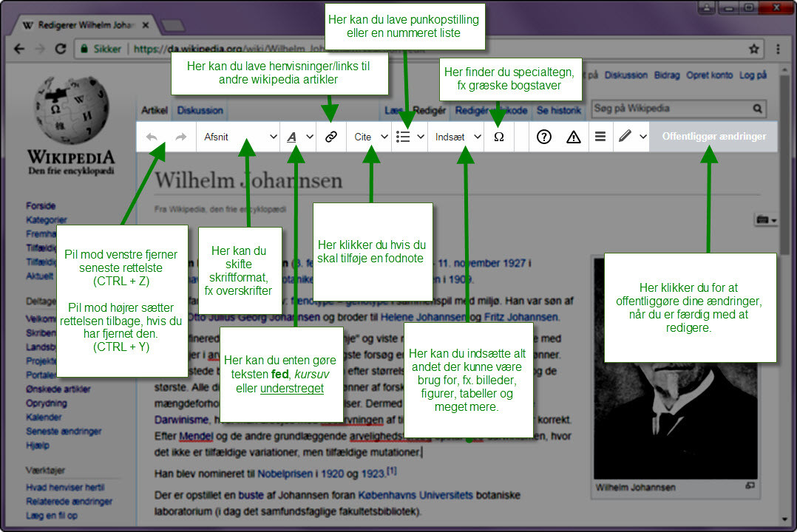Select the Redigér tab
This screenshot has width=797, height=532.
[x=430, y=110]
